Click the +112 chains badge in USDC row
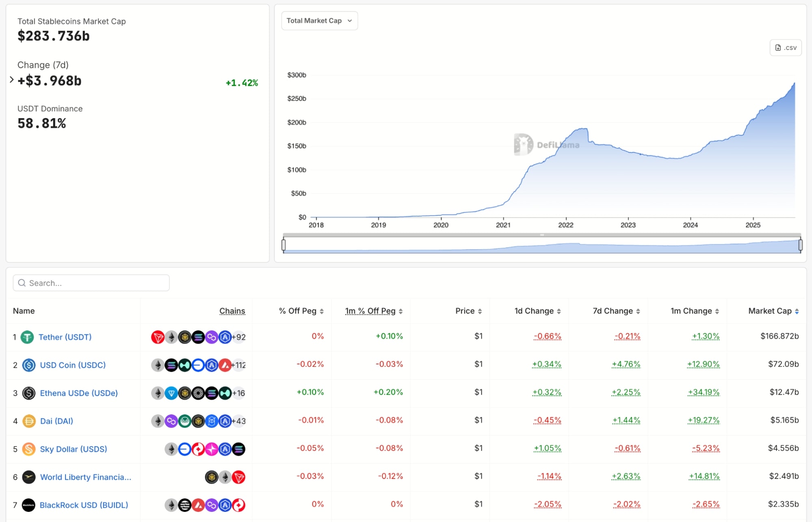The width and height of the screenshot is (812, 522). point(239,365)
